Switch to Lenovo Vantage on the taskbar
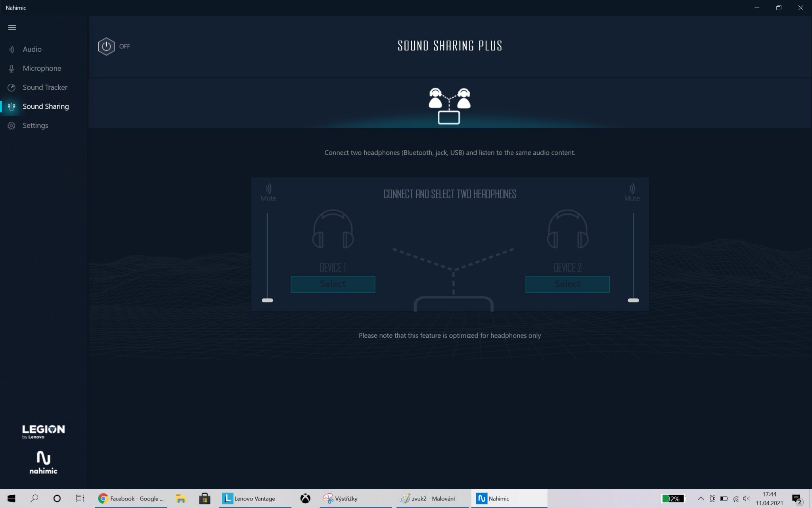The height and width of the screenshot is (508, 812). pyautogui.click(x=249, y=498)
